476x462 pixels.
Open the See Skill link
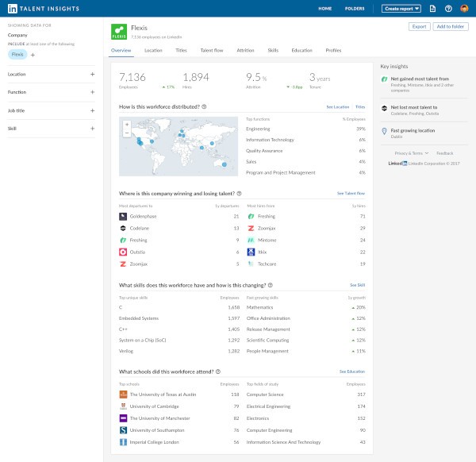357,285
